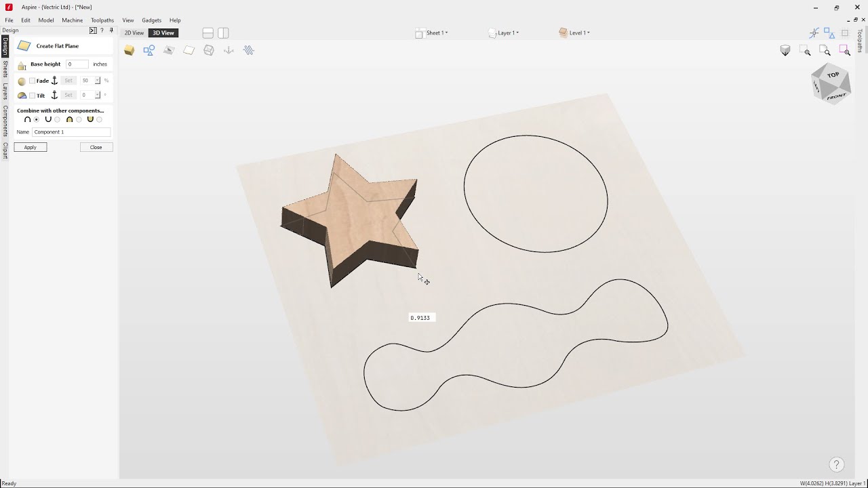Enable the Tilt checkbox
Viewport: 868px width, 488px height.
pyautogui.click(x=32, y=96)
